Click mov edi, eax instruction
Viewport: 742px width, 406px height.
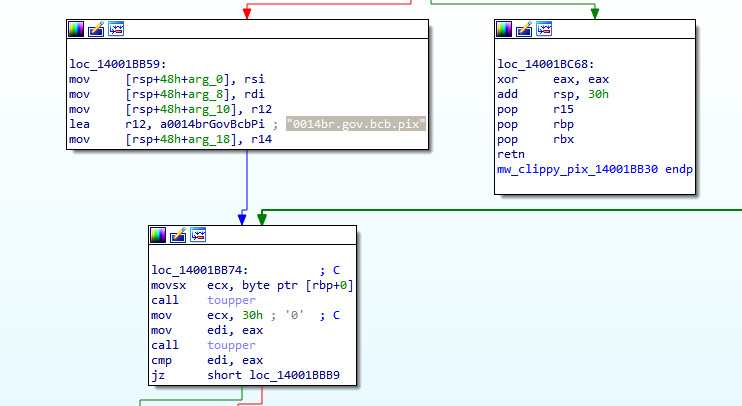[x=207, y=330]
